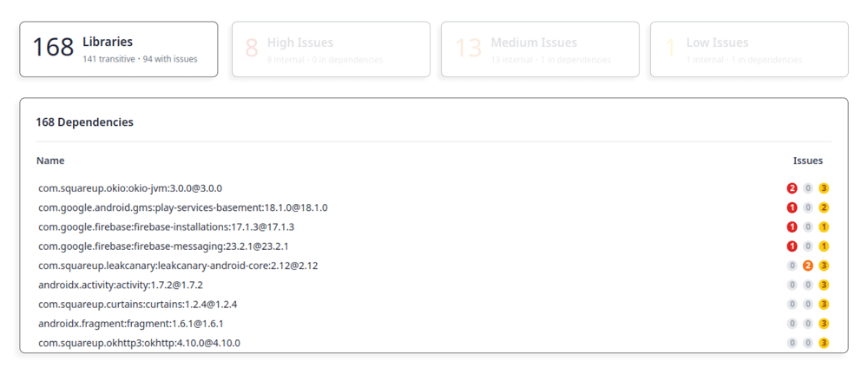
Task: Click orange medium badge for leakcanary-android-core
Action: (x=808, y=266)
